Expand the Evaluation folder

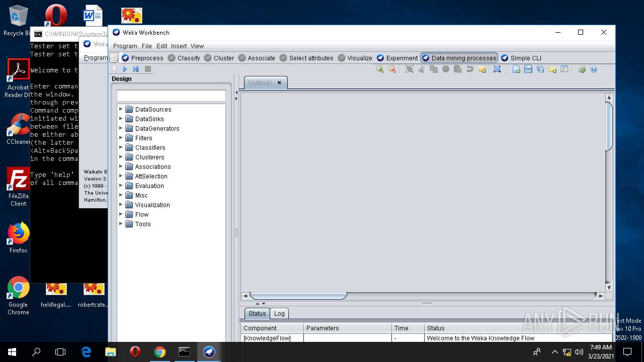coord(121,186)
